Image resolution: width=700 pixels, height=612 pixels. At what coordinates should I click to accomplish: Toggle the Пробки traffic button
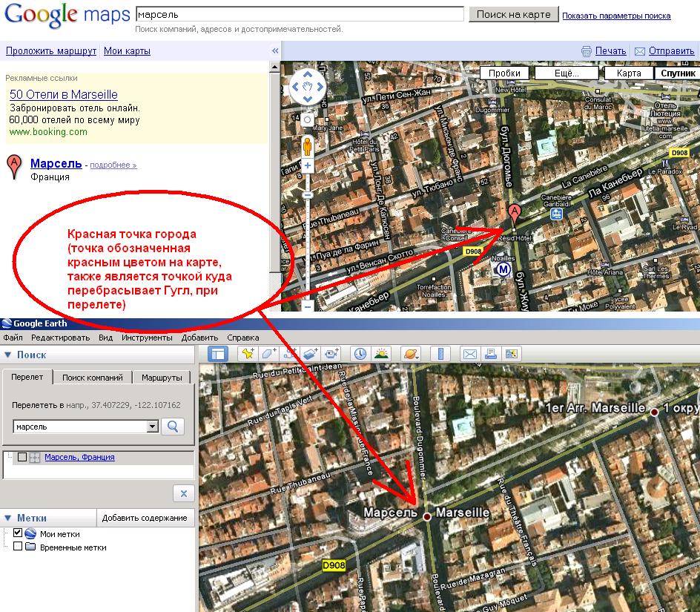(504, 73)
